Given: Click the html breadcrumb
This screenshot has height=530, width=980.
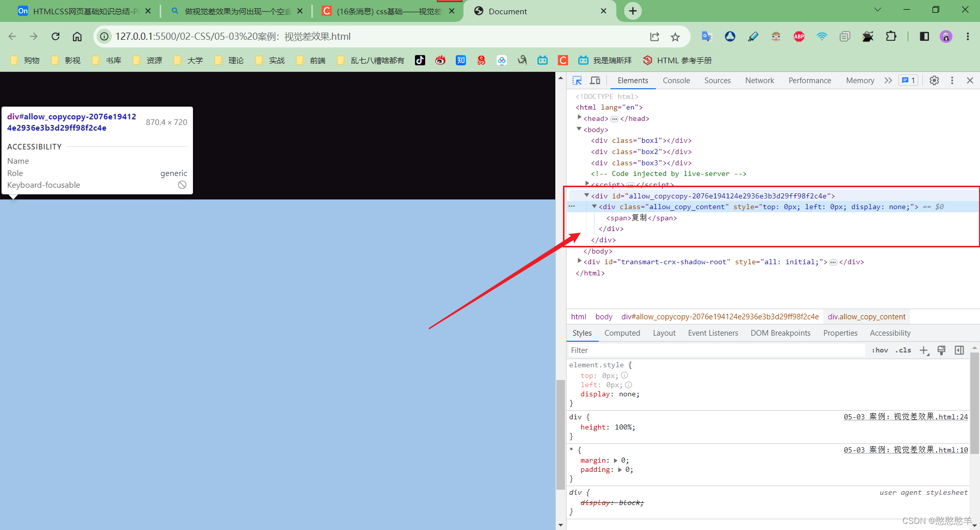Looking at the screenshot, I should (578, 317).
